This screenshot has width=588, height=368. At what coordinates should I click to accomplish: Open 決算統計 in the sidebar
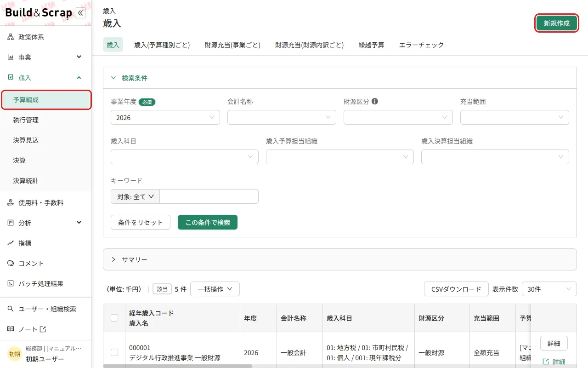pyautogui.click(x=46, y=181)
